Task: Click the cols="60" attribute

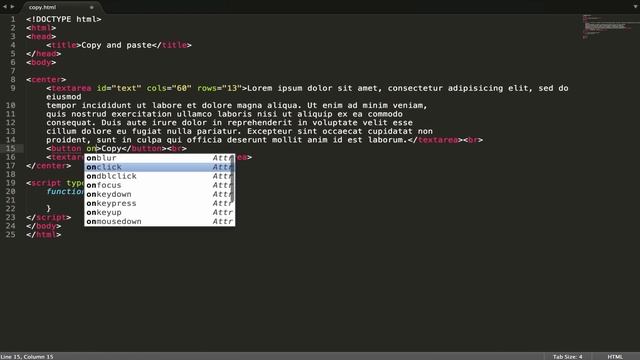Action: tap(169, 88)
